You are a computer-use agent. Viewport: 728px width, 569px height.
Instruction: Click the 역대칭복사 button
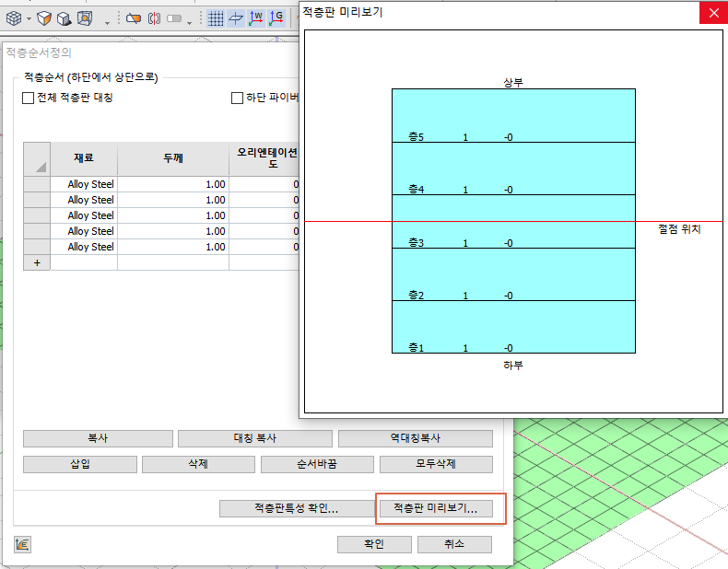415,438
